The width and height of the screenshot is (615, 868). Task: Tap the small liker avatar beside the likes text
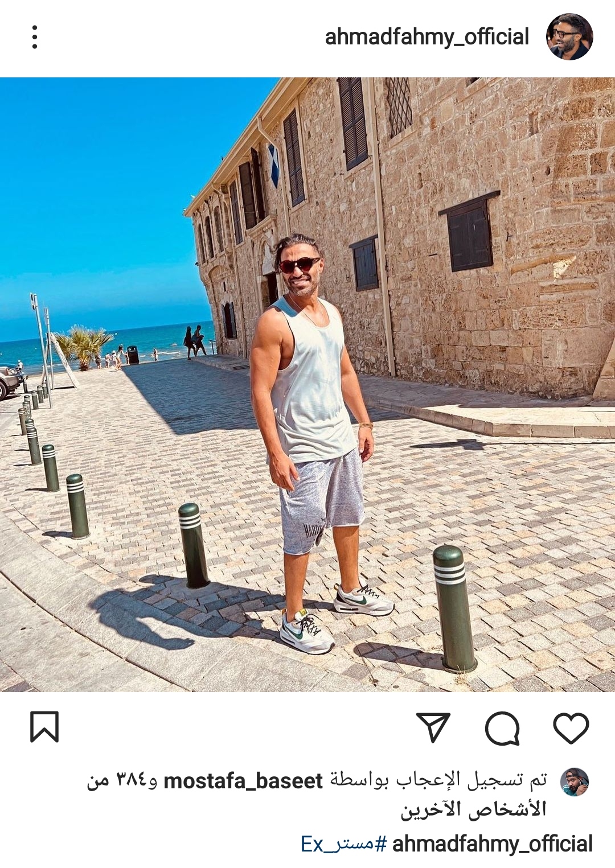click(575, 781)
